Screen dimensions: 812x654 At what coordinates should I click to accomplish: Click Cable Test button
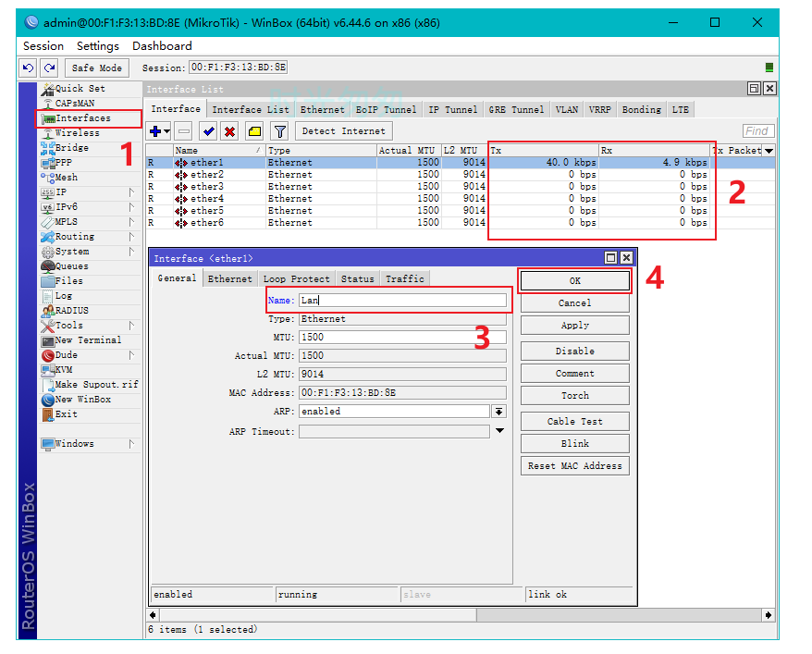(x=575, y=422)
